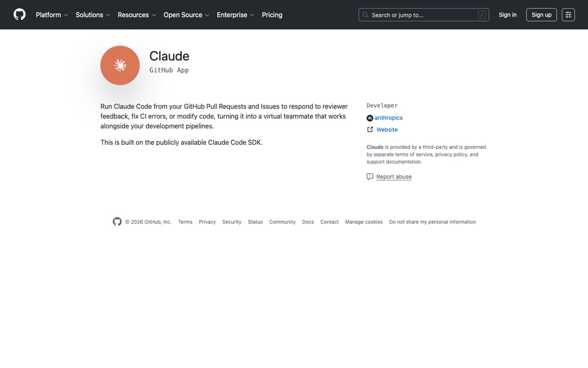Click Do not share my personal information

click(433, 222)
